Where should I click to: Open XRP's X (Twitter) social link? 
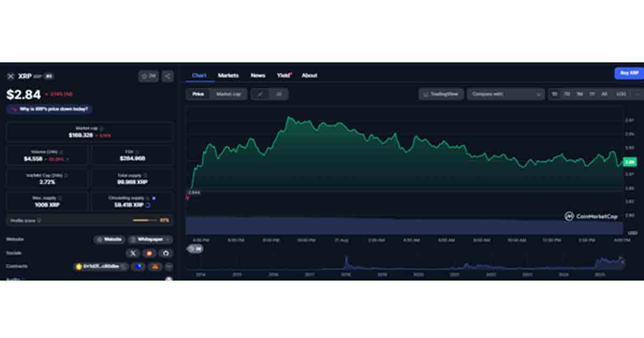(x=133, y=253)
